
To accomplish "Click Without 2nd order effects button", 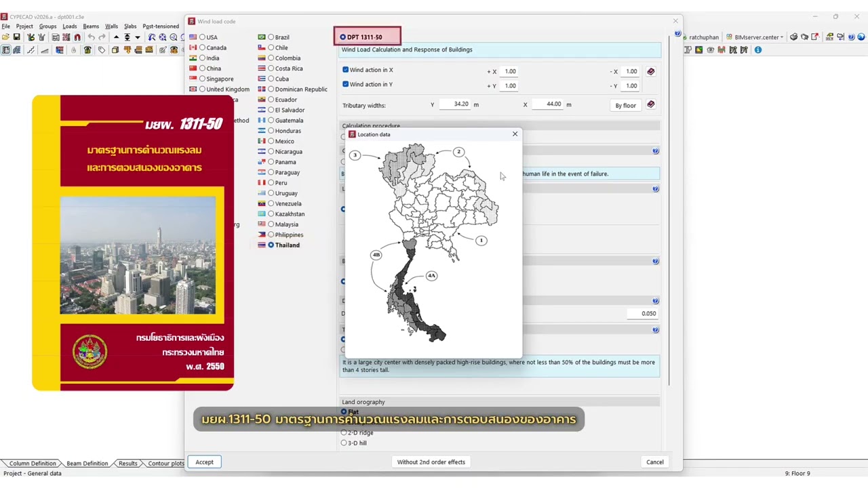I will click(x=431, y=462).
